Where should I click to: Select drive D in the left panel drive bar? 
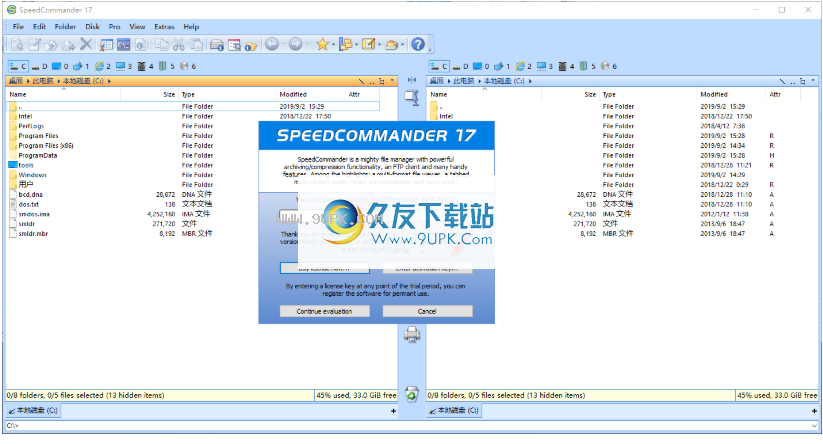[40, 66]
